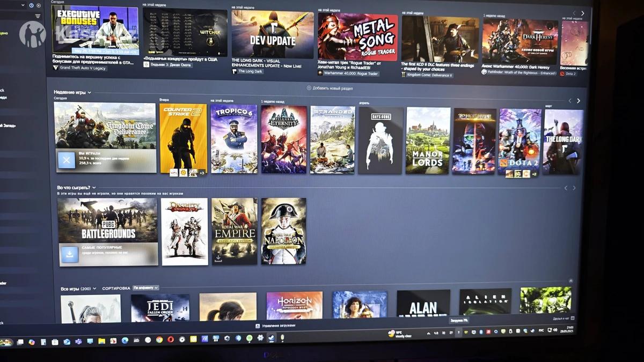Click friends icons on Dota 2 card

tap(521, 174)
